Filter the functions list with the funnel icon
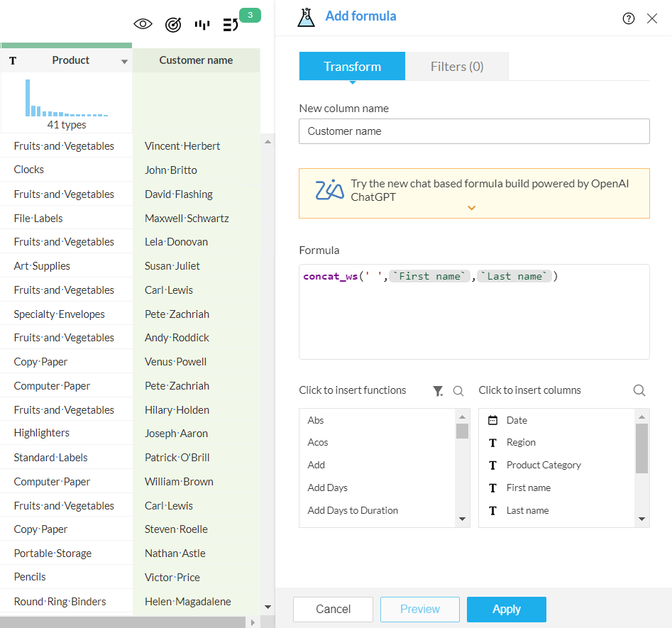This screenshot has height=628, width=672. tap(438, 391)
